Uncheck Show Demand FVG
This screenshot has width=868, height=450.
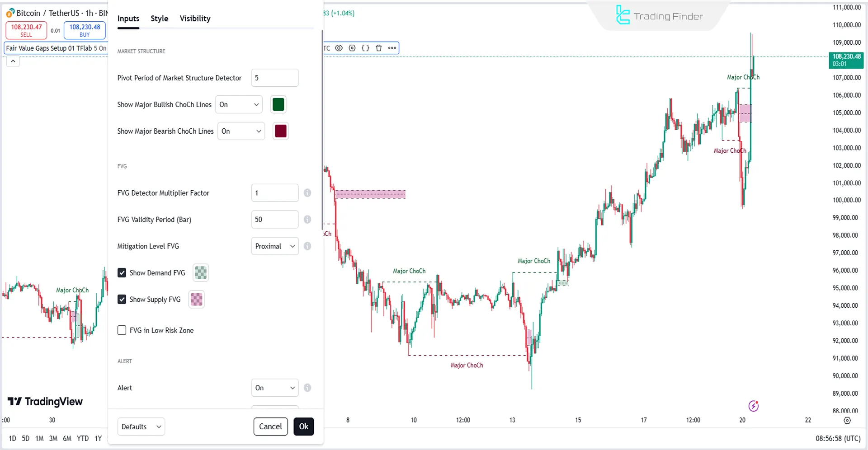122,272
